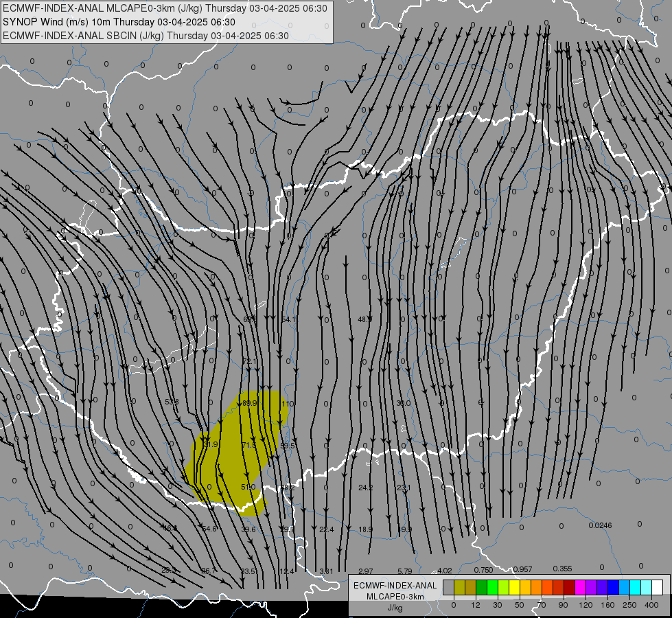The width and height of the screenshot is (672, 618).
Task: Pick the dark red legend swatch
Action: tap(569, 587)
